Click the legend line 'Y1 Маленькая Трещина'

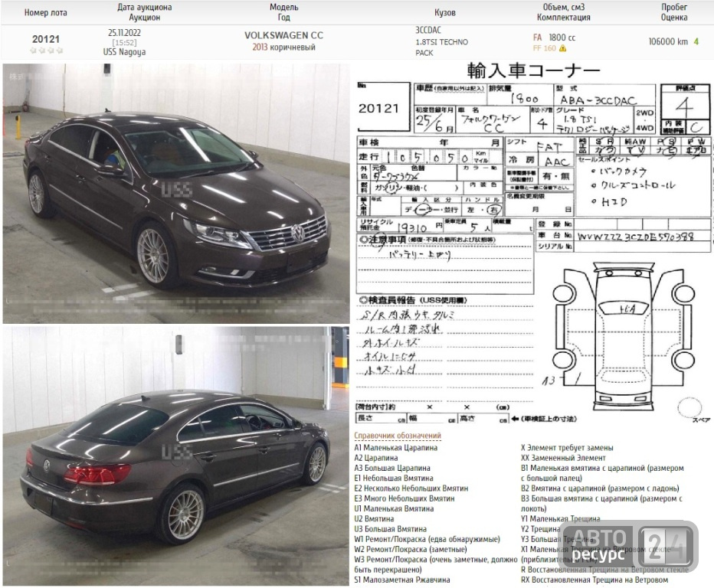click(x=561, y=519)
